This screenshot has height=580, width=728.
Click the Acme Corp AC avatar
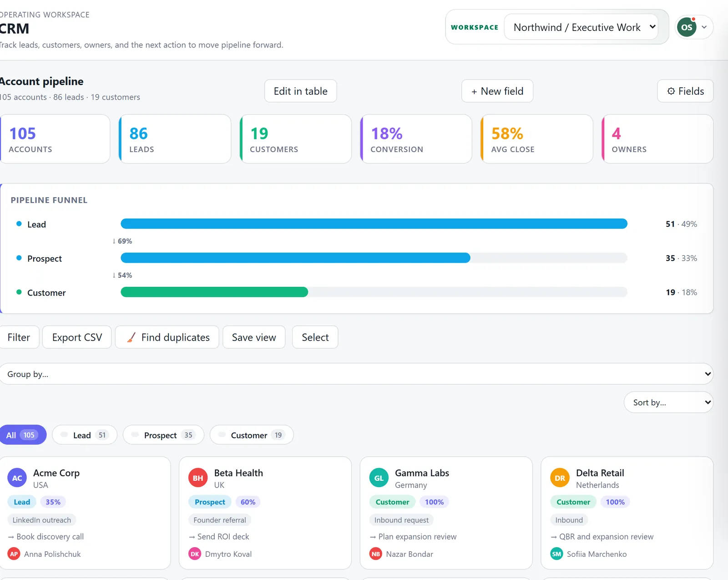pyautogui.click(x=17, y=478)
